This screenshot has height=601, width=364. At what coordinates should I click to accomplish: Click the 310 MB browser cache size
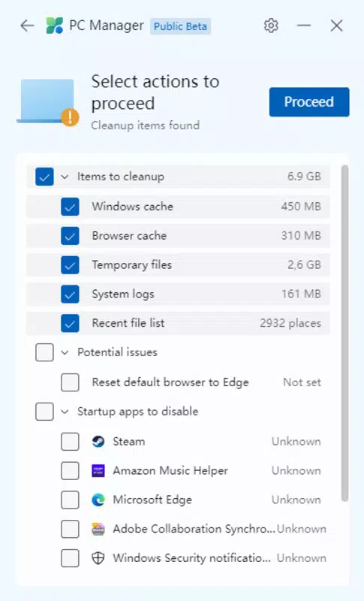pos(301,235)
